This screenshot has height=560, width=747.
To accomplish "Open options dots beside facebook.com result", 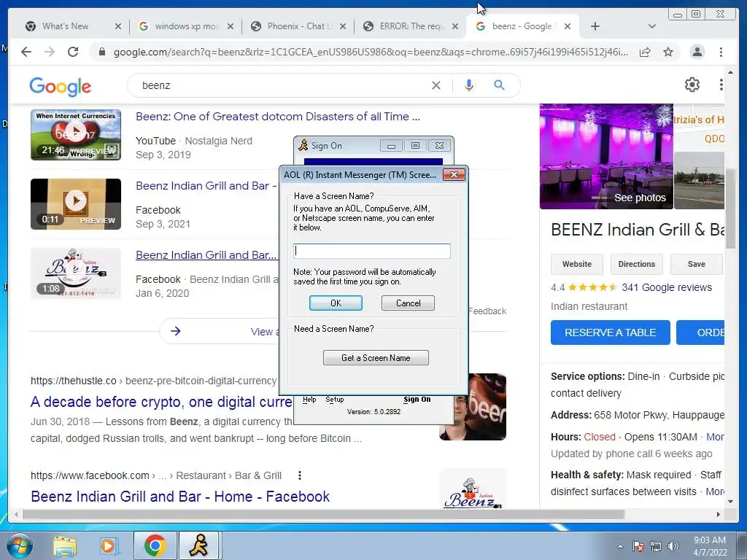I will pos(299,475).
